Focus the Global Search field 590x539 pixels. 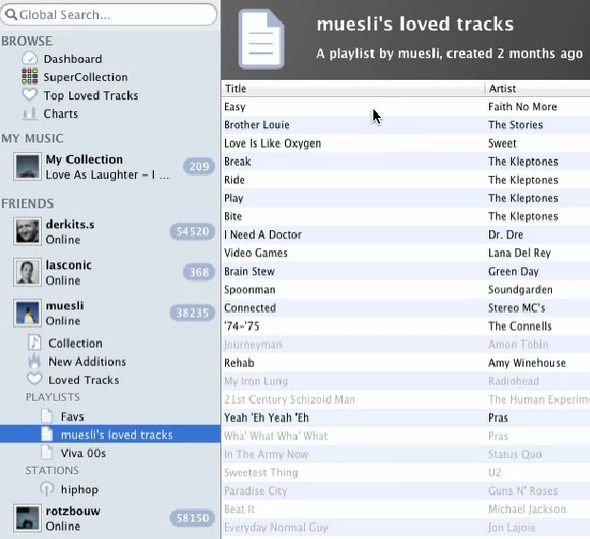pyautogui.click(x=109, y=15)
